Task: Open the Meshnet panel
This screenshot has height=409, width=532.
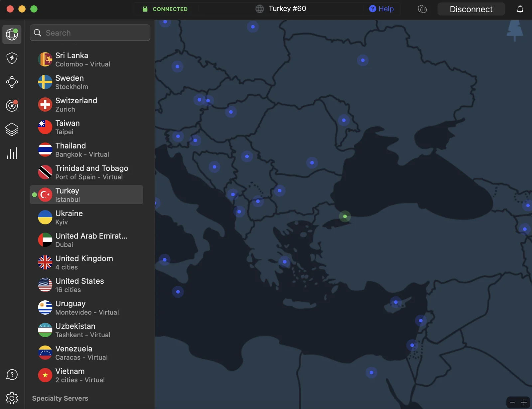Action: (12, 82)
